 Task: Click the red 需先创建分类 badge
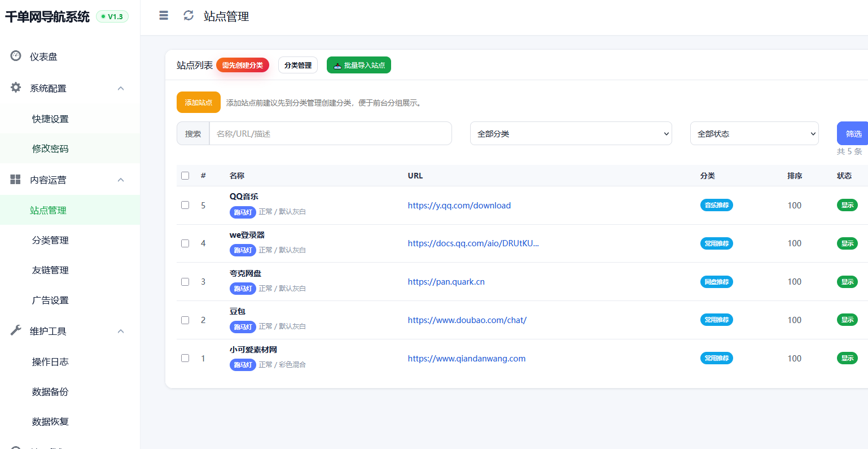243,66
